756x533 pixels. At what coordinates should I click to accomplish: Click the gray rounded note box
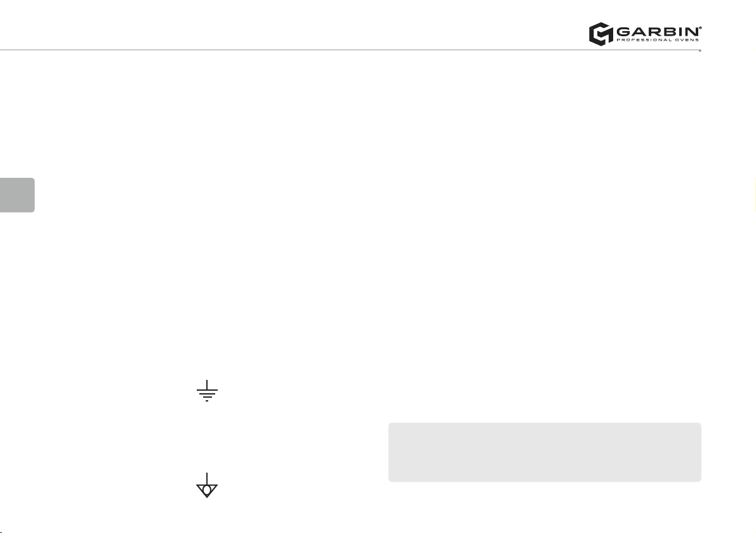pyautogui.click(x=545, y=452)
